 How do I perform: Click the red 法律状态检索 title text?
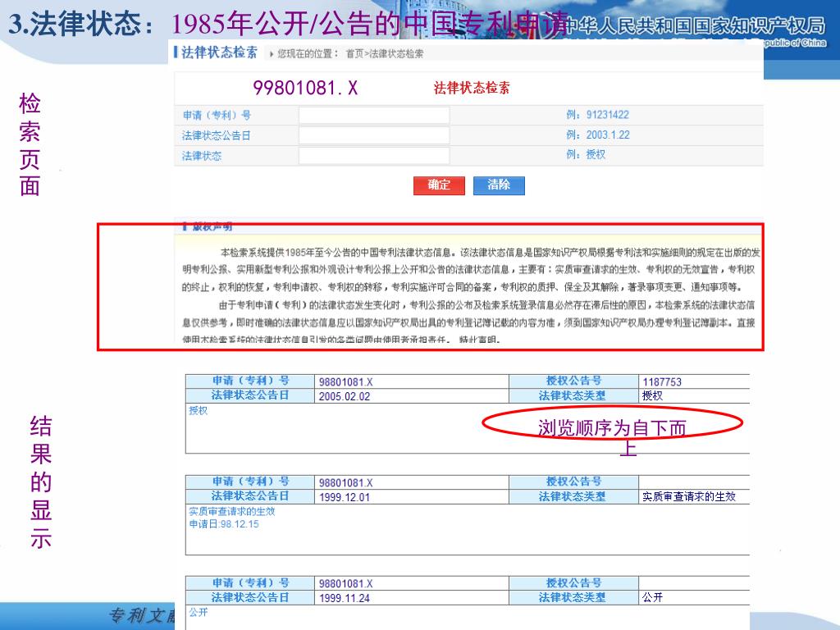pyautogui.click(x=472, y=88)
